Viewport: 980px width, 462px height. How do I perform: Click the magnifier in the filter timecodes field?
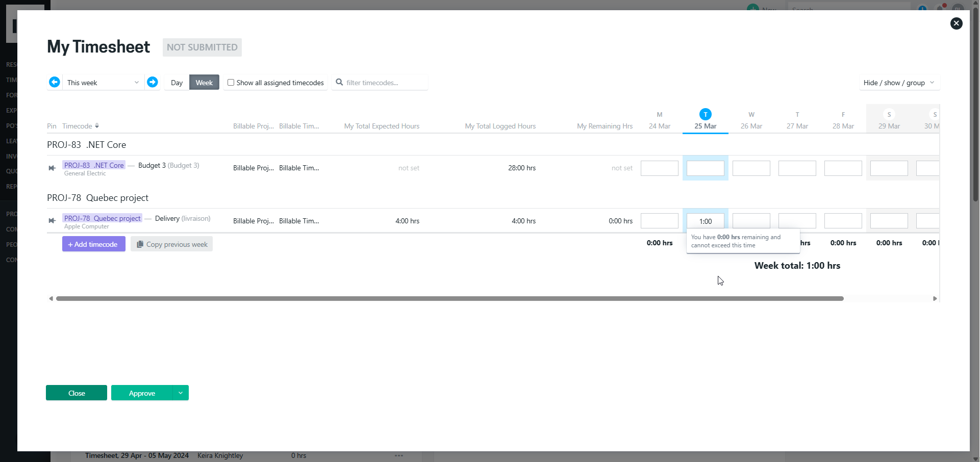339,83
